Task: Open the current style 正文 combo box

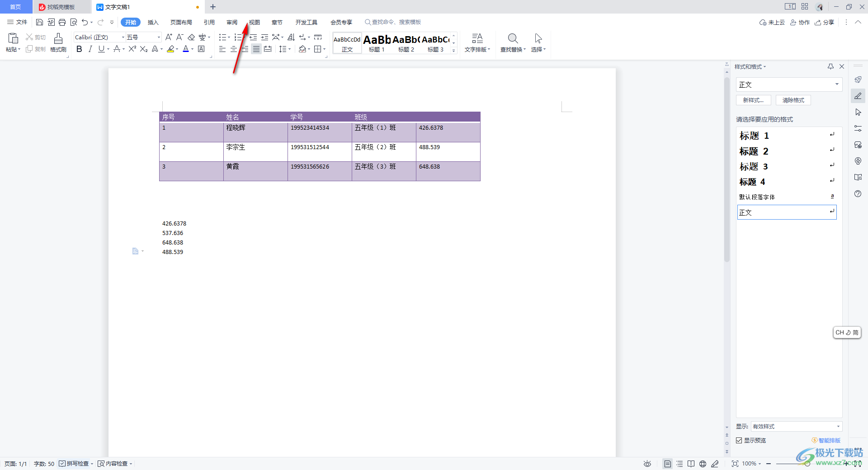Action: 789,85
